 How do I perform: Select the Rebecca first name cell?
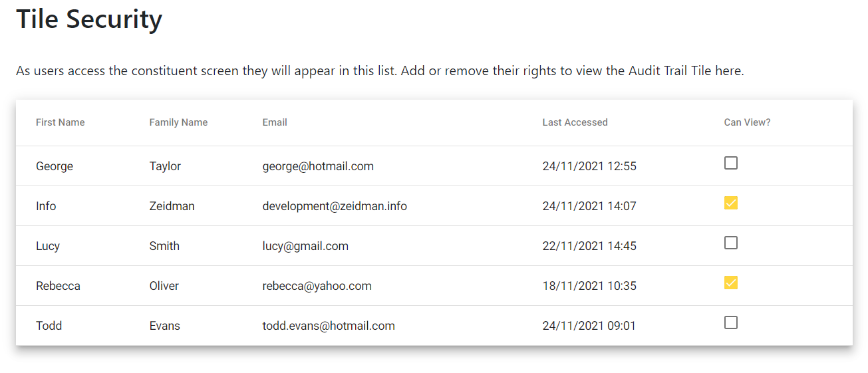pos(58,286)
